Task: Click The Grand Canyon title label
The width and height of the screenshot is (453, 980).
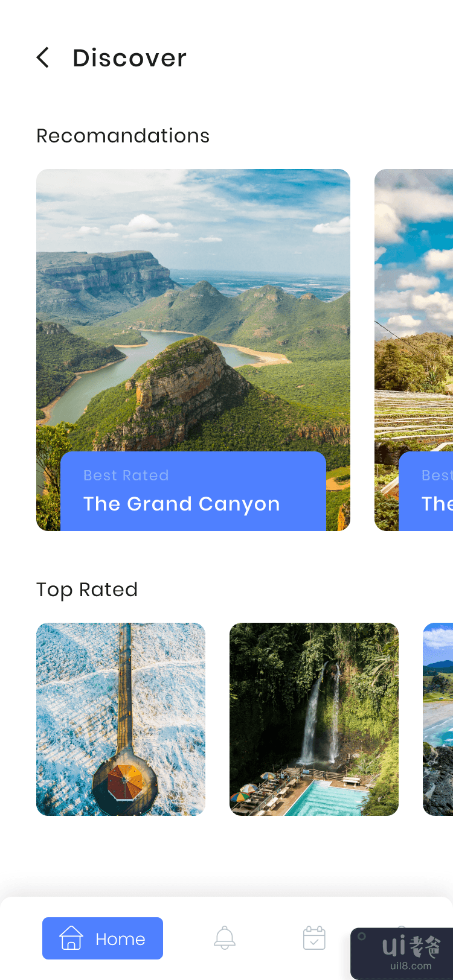Action: pos(182,504)
